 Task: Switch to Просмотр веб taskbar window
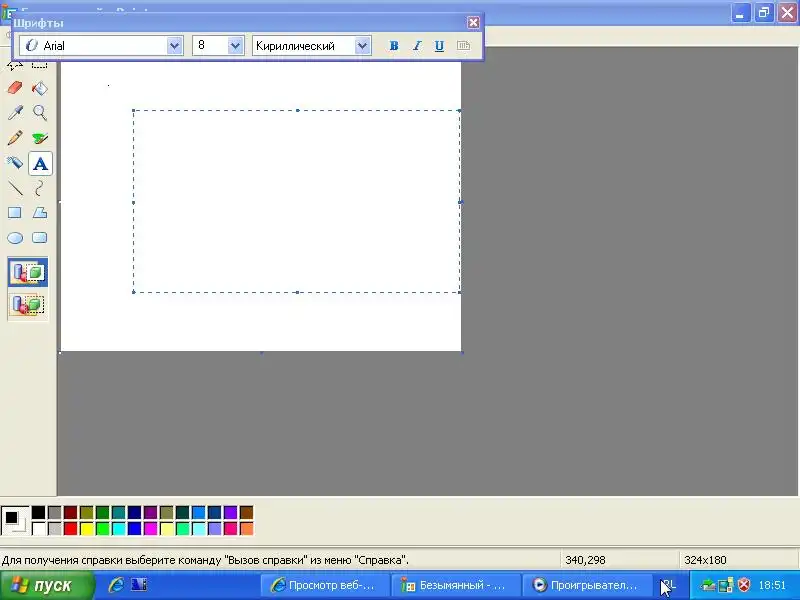(x=325, y=585)
